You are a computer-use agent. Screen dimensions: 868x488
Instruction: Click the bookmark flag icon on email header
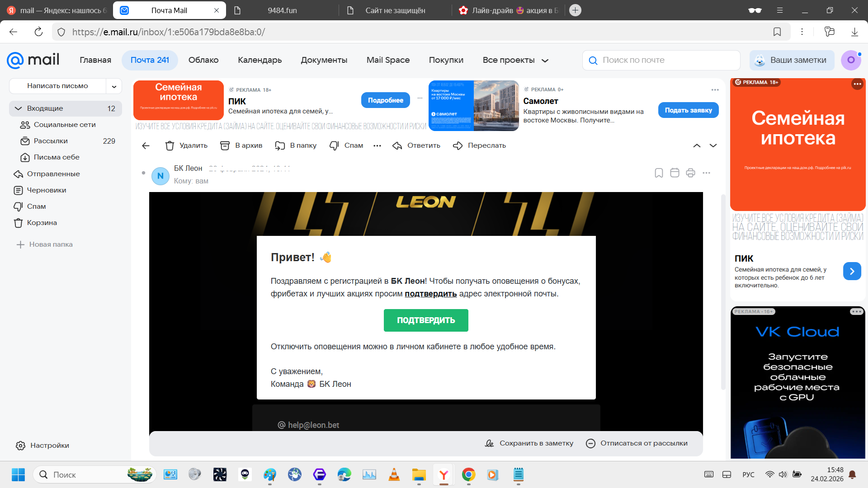pyautogui.click(x=659, y=173)
